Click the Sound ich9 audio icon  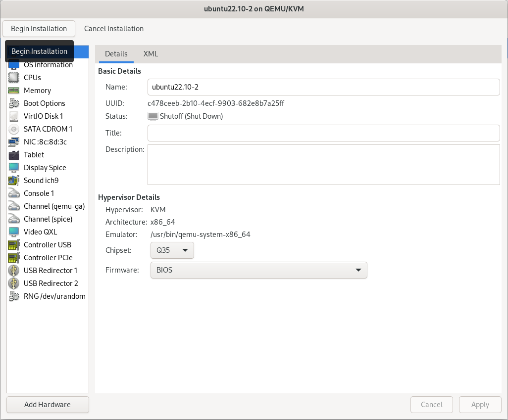pyautogui.click(x=13, y=181)
